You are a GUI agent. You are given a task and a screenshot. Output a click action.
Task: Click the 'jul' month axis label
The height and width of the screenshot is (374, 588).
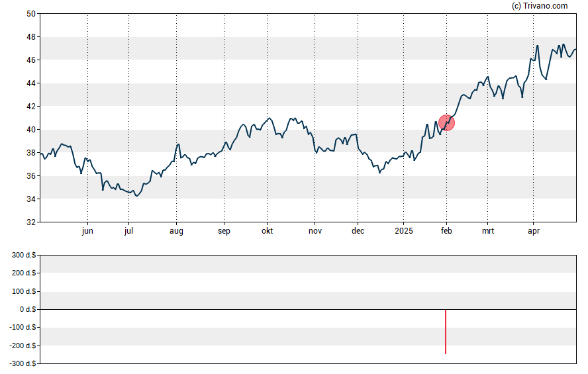coord(128,231)
